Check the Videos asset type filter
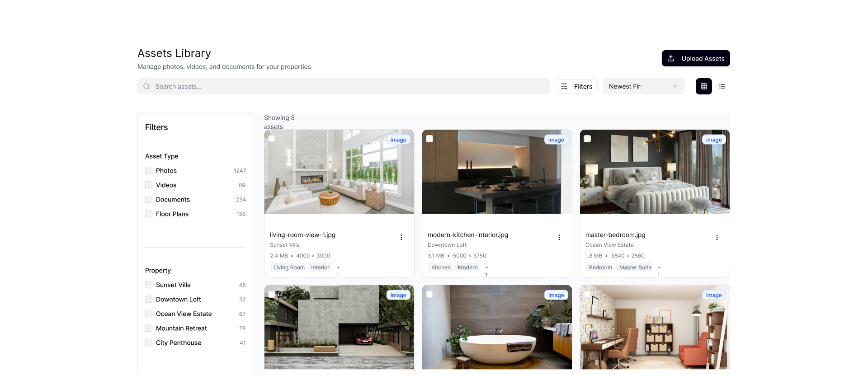This screenshot has height=375, width=868. [149, 185]
